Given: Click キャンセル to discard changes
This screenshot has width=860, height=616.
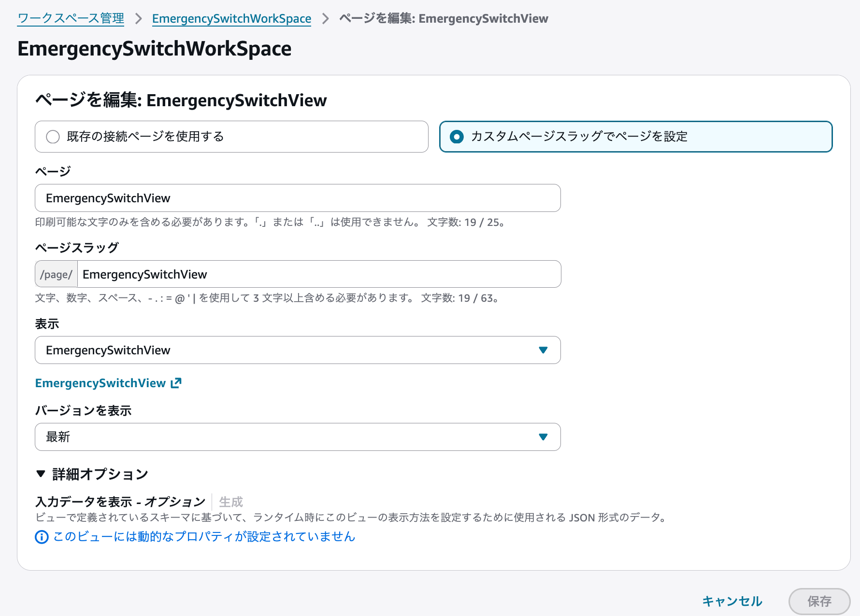Looking at the screenshot, I should (x=732, y=601).
